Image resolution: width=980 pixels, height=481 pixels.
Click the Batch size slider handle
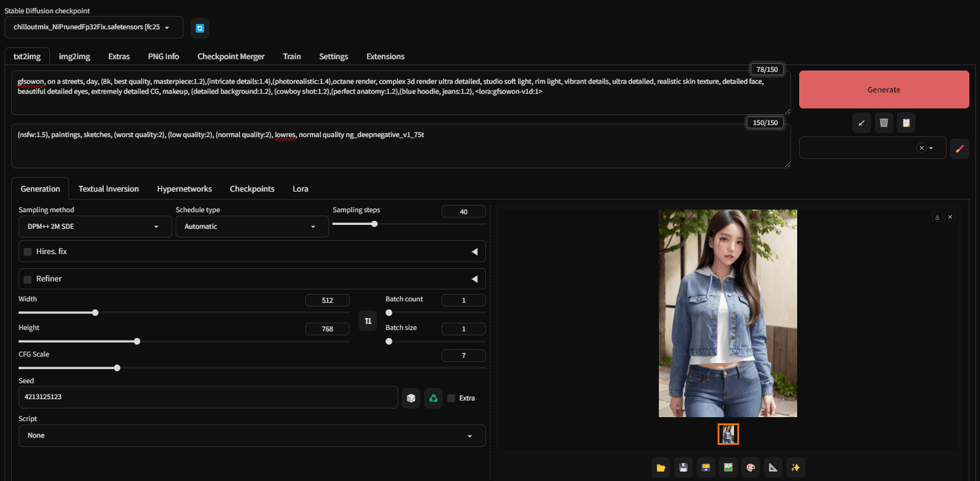point(389,341)
